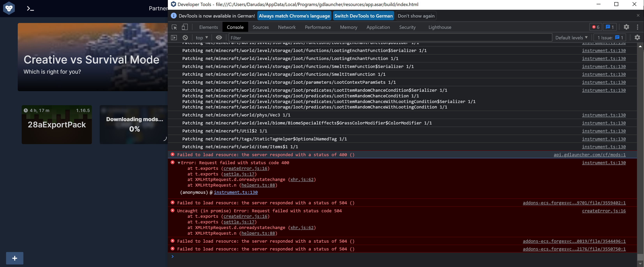The width and height of the screenshot is (644, 267).
Task: Switch to the Sources tab
Action: click(261, 27)
